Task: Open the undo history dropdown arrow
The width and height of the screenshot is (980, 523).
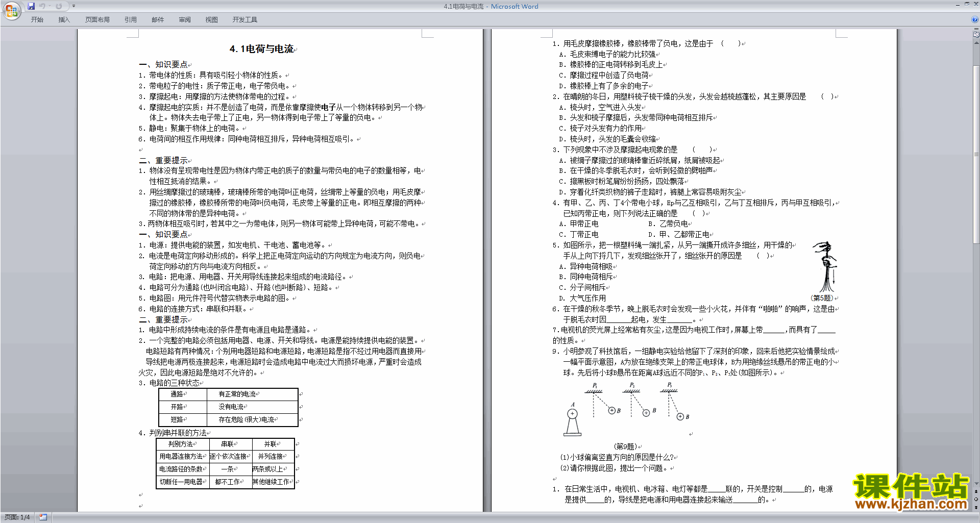Action: 50,6
